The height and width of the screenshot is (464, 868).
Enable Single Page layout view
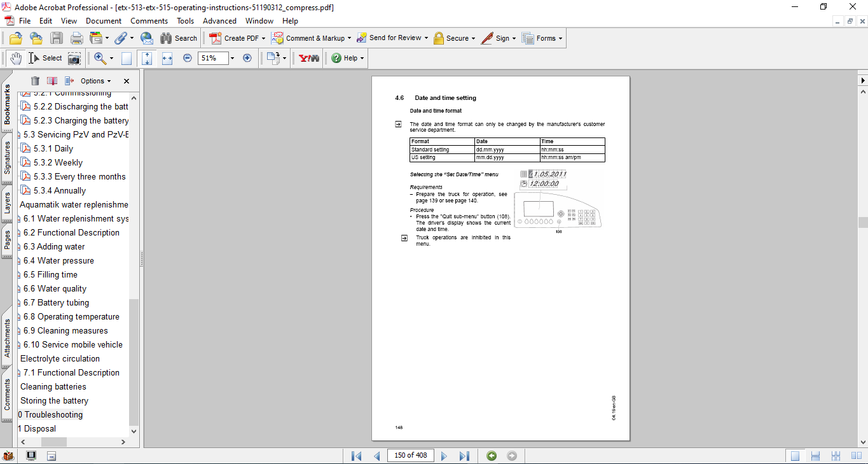point(795,456)
